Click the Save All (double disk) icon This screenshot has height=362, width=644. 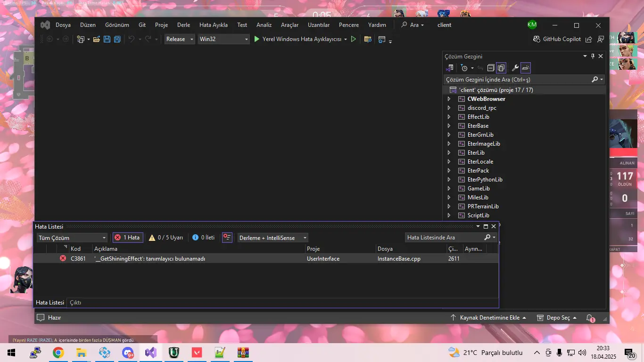(117, 39)
